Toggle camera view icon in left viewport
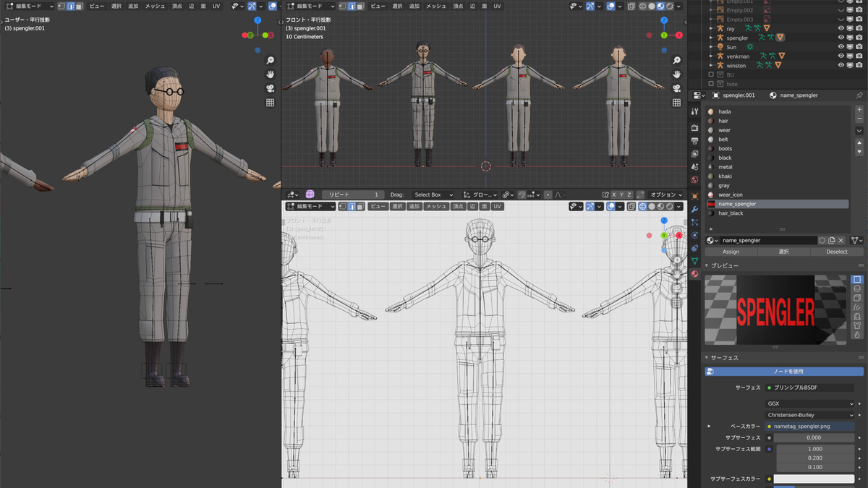 tap(270, 88)
